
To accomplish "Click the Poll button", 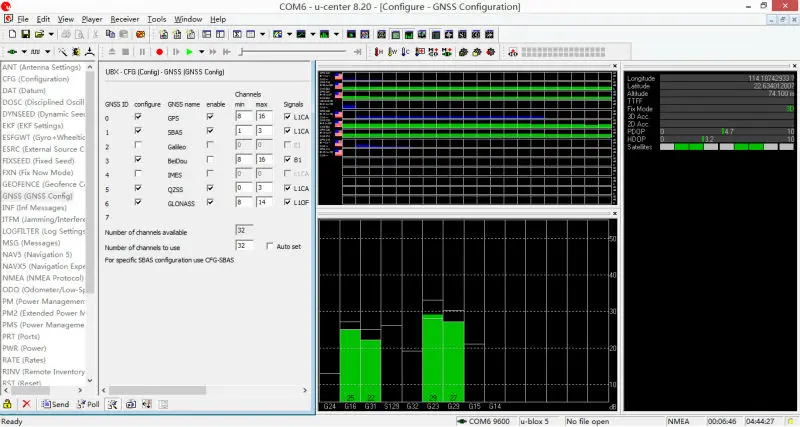I will (x=88, y=404).
